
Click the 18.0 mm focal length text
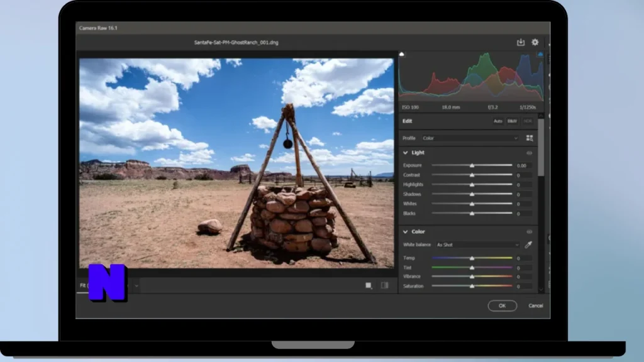point(450,107)
